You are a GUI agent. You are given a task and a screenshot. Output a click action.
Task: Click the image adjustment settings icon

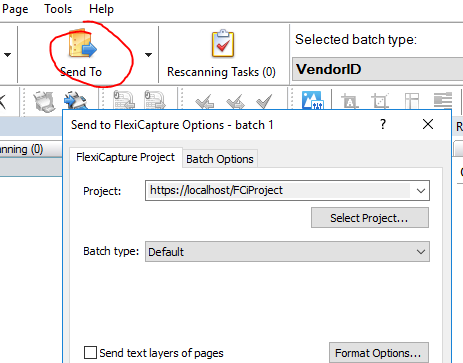click(313, 100)
